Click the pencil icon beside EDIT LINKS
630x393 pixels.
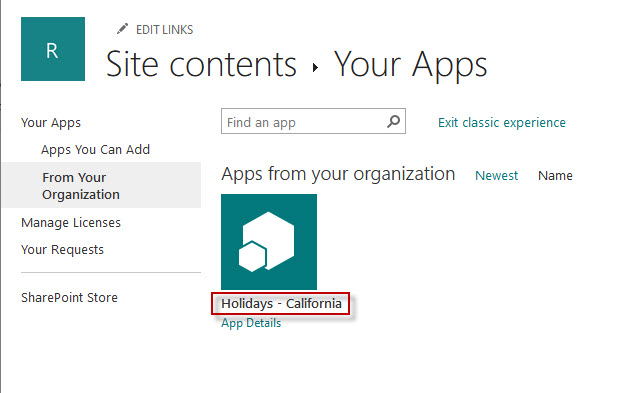tap(122, 29)
